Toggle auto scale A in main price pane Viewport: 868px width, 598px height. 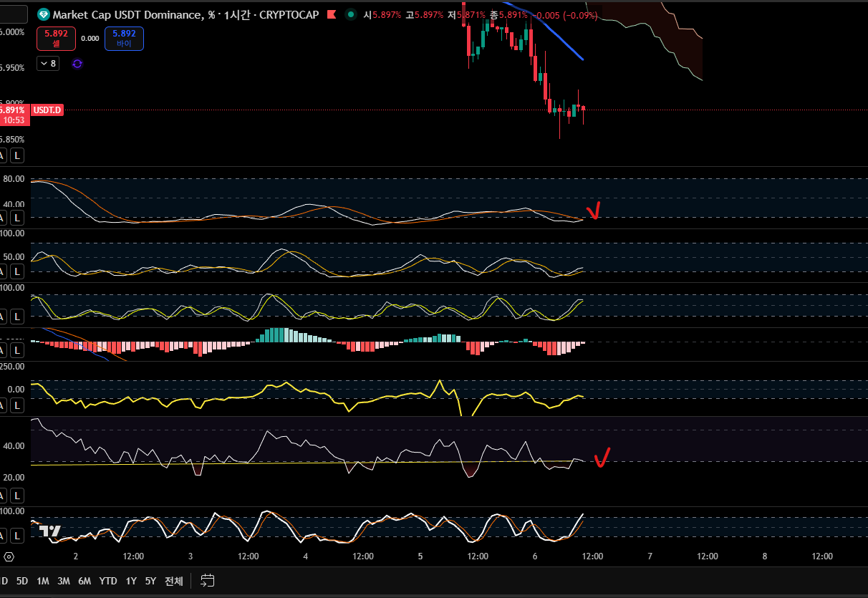2,155
